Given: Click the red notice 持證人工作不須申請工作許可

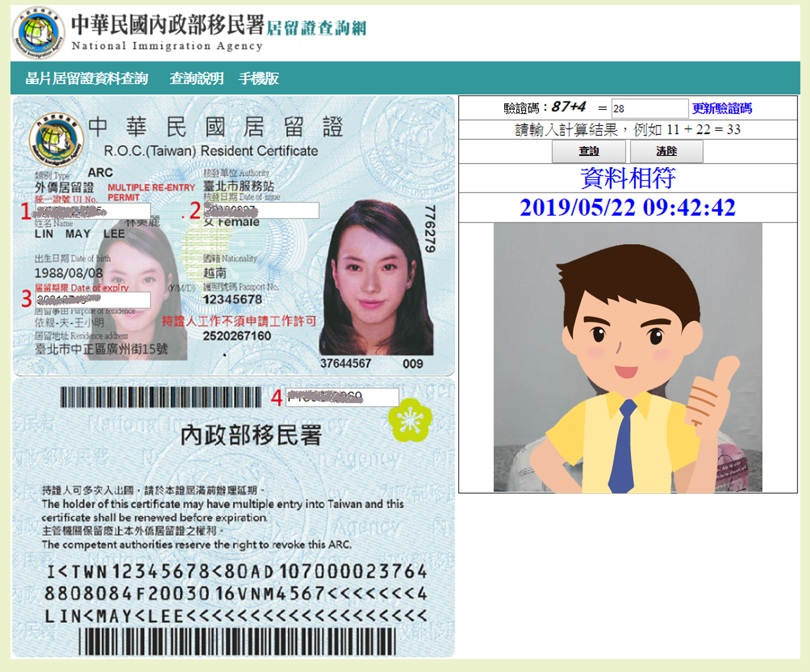Looking at the screenshot, I should coord(239,321).
